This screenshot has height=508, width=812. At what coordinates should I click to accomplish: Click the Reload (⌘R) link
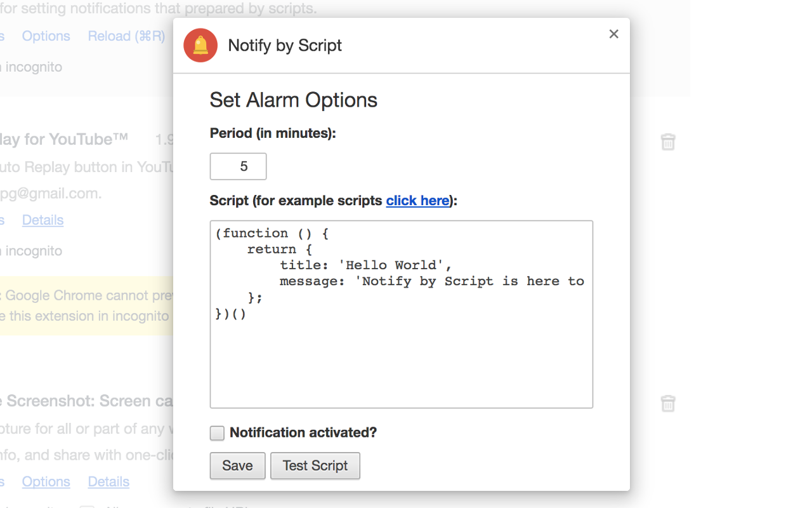click(x=126, y=36)
